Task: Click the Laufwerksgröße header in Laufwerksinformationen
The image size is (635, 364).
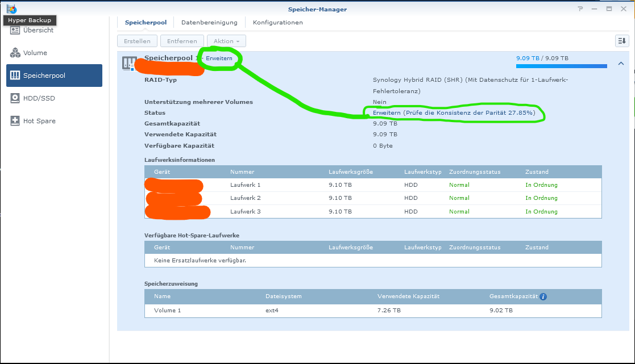Action: click(x=351, y=172)
